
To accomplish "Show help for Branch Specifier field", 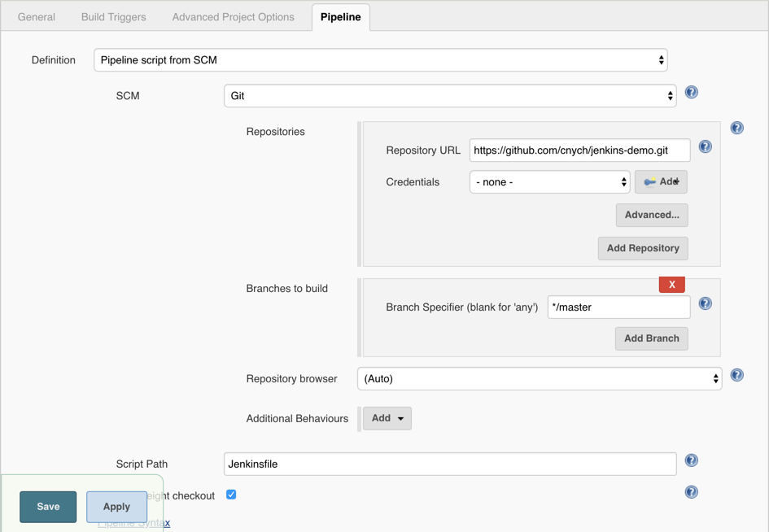I will (x=706, y=304).
